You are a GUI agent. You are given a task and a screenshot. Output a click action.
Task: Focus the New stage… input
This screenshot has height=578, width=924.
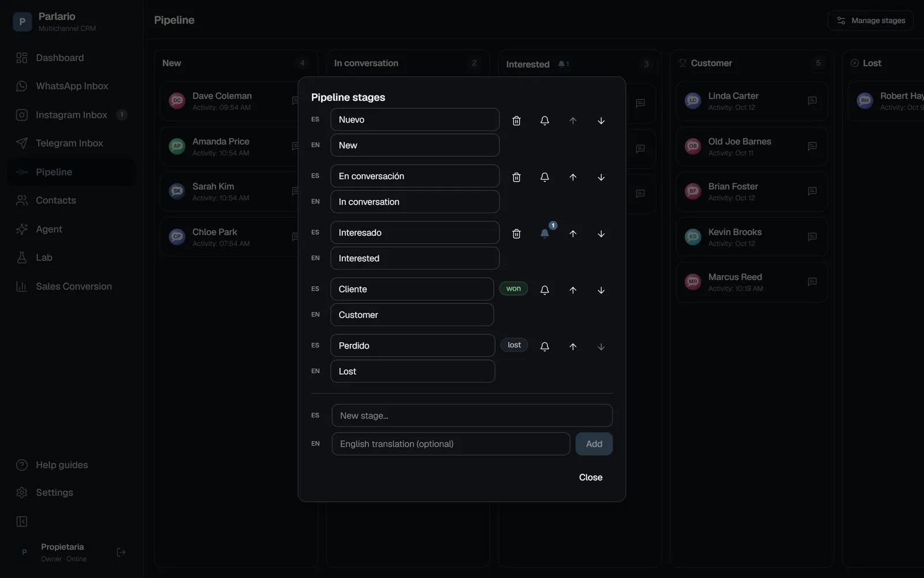pyautogui.click(x=472, y=416)
